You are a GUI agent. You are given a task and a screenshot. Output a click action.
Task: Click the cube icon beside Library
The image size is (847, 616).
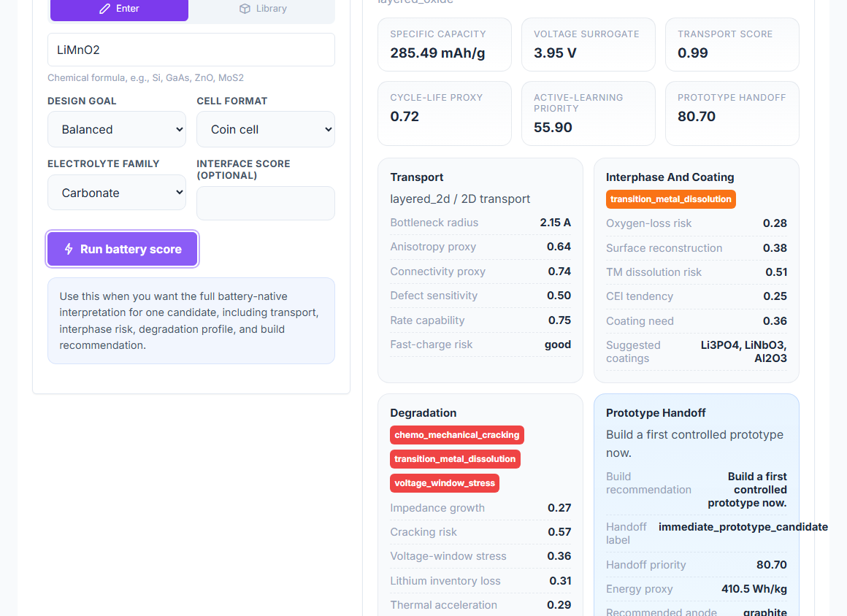(x=245, y=9)
